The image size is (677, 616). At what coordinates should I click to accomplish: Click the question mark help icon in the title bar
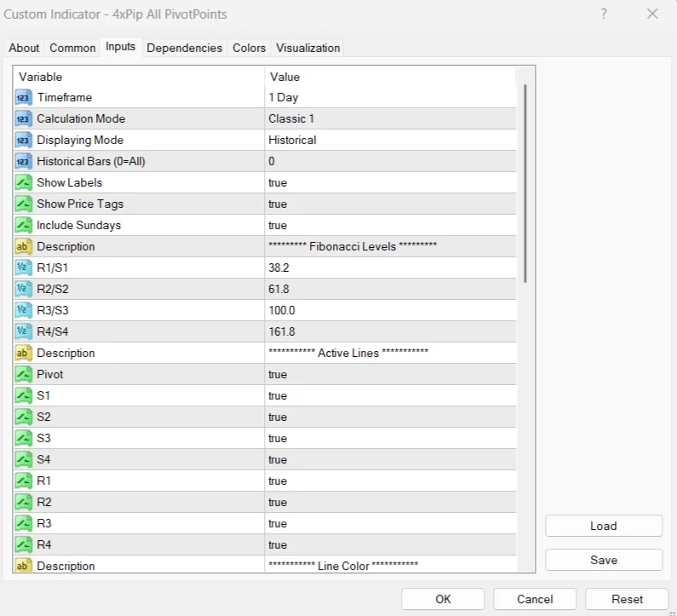[x=604, y=14]
